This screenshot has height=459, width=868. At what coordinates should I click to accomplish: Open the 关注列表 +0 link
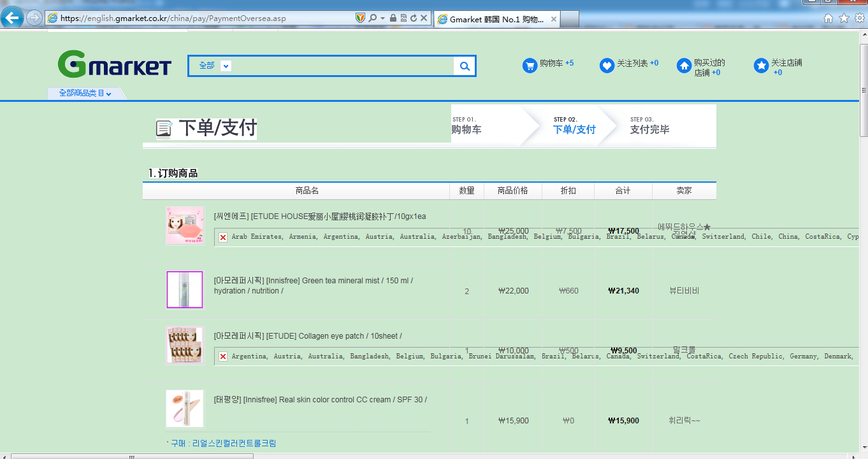tap(638, 63)
